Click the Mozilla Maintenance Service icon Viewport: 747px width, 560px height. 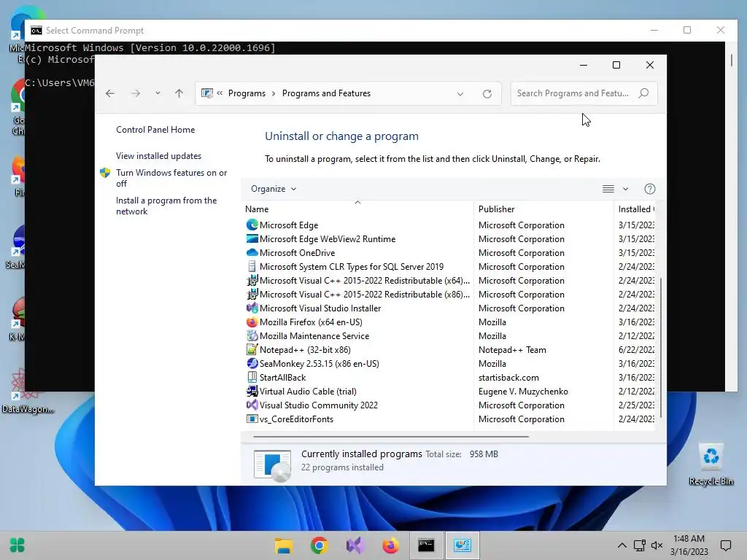click(252, 335)
